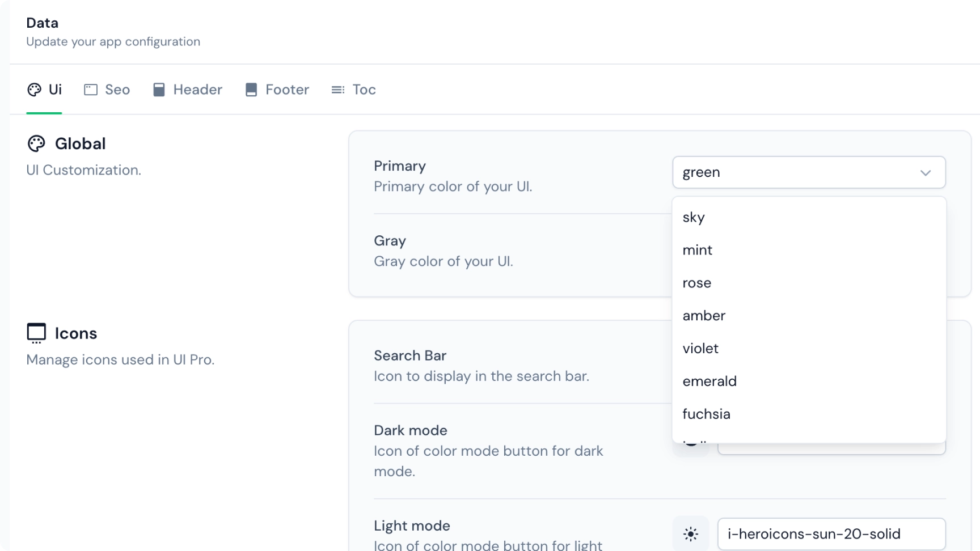Click the Icons section window icon
Image resolution: width=980 pixels, height=551 pixels.
(x=36, y=333)
